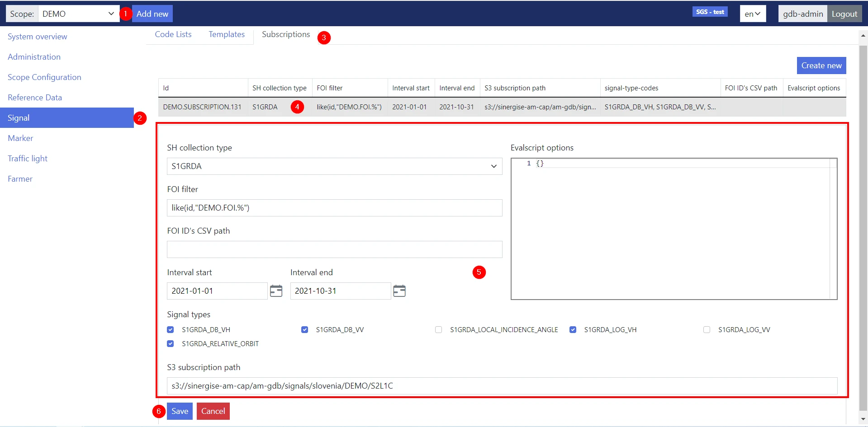Open Signal in the sidebar menu

(x=66, y=118)
